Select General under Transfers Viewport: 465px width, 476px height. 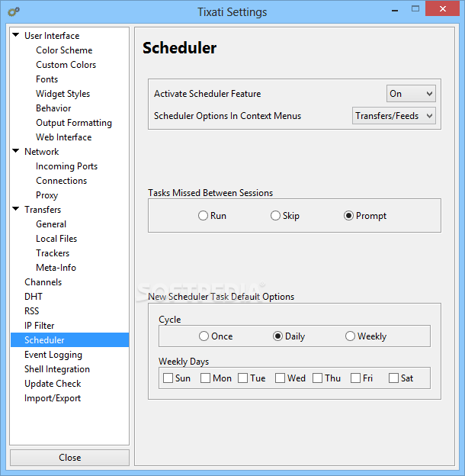tap(51, 224)
